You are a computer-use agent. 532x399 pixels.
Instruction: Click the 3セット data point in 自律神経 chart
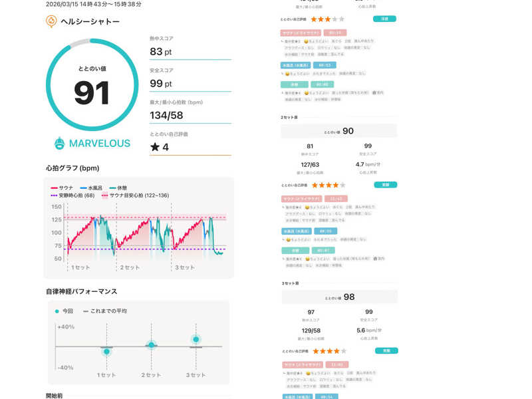tap(196, 340)
